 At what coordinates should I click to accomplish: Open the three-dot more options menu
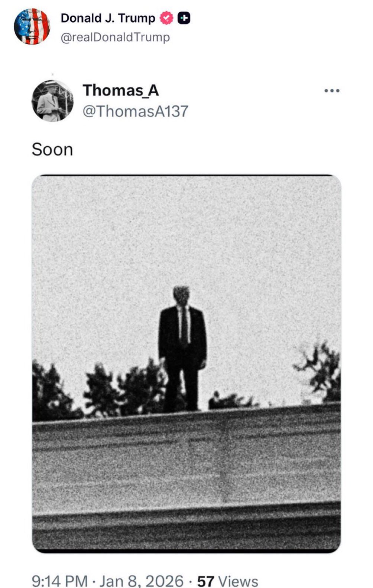coord(332,91)
